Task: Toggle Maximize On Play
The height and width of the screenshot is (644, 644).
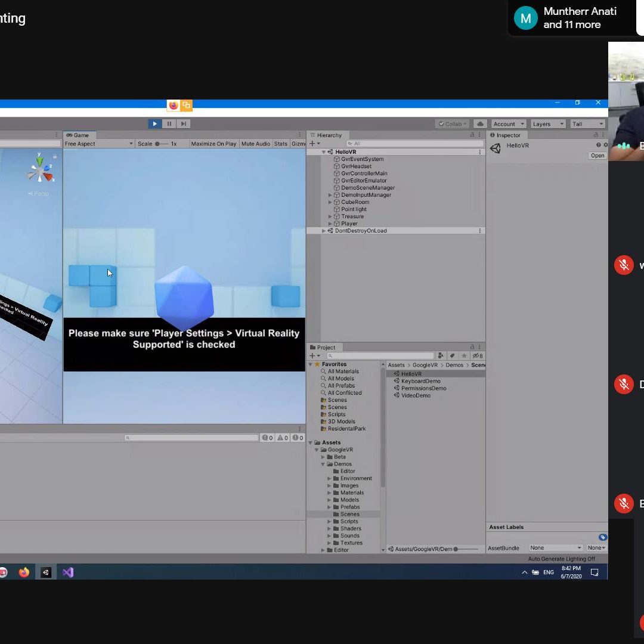Action: pyautogui.click(x=213, y=144)
